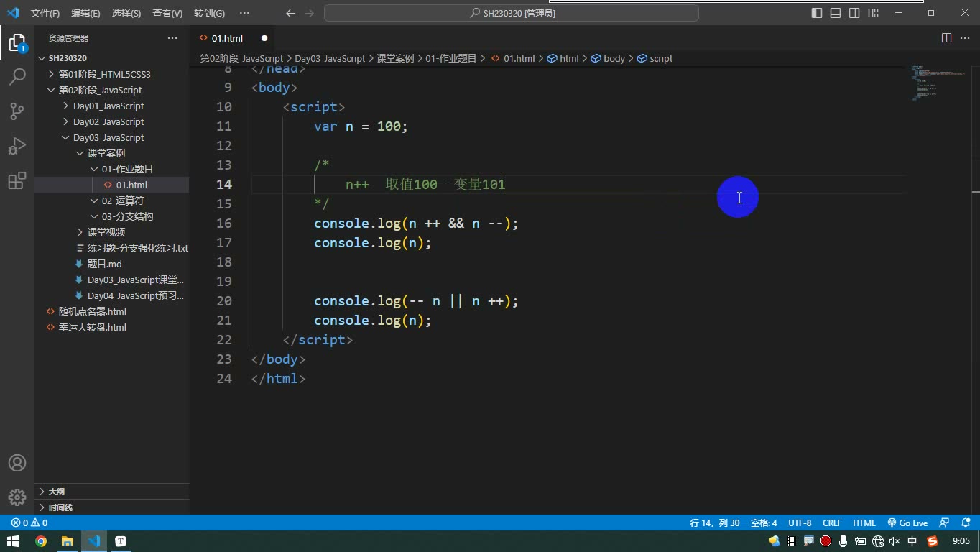Start Go Live server from status bar
The height and width of the screenshot is (552, 980).
click(907, 523)
